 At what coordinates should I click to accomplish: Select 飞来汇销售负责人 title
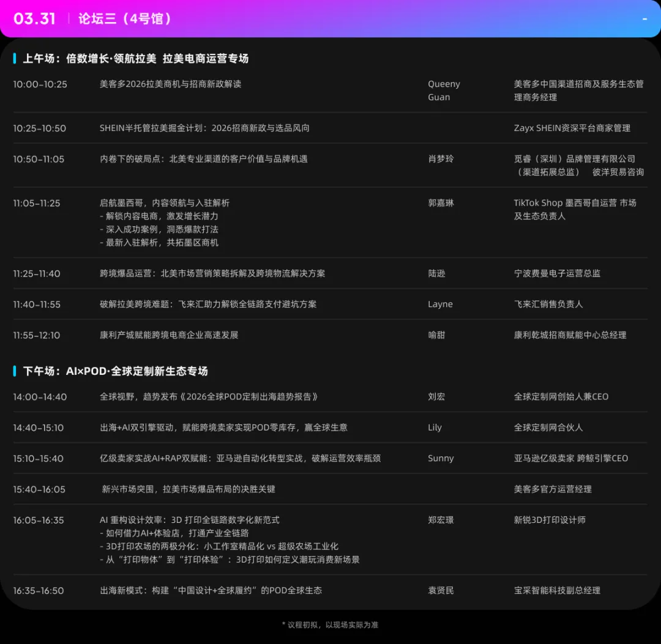(x=548, y=304)
